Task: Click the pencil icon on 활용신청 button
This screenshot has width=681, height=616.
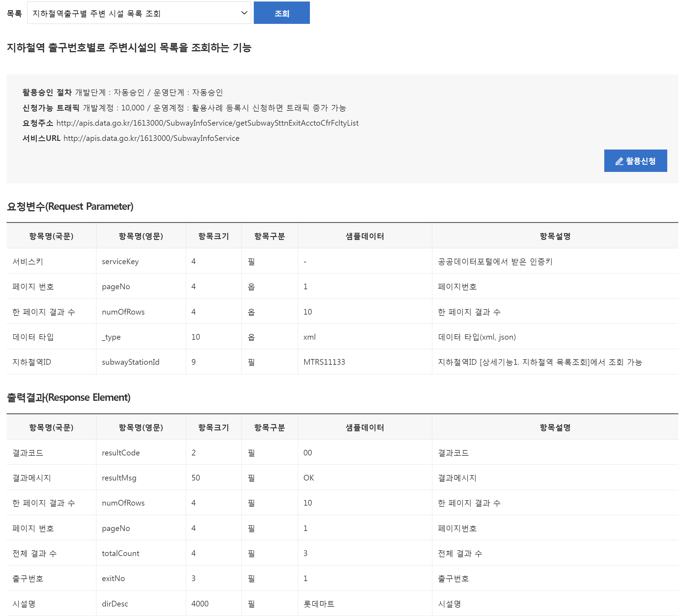Action: [619, 161]
